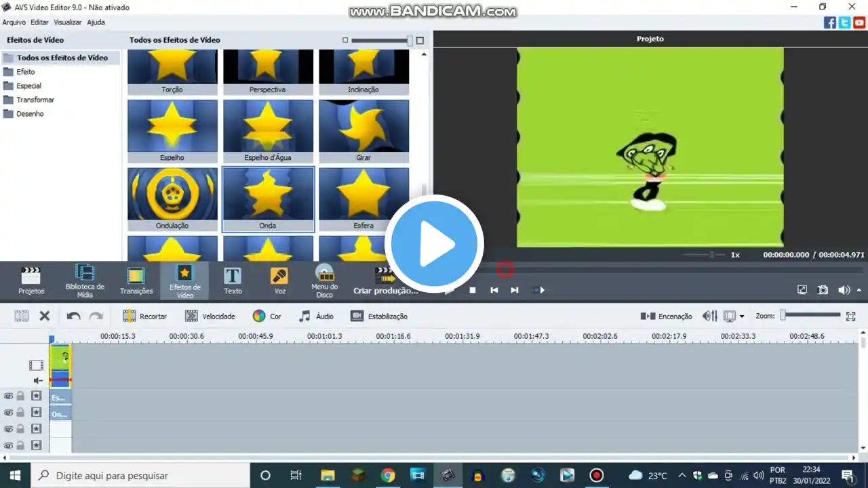Viewport: 868px width, 488px height.
Task: Show hidden system tray icons
Action: click(682, 475)
